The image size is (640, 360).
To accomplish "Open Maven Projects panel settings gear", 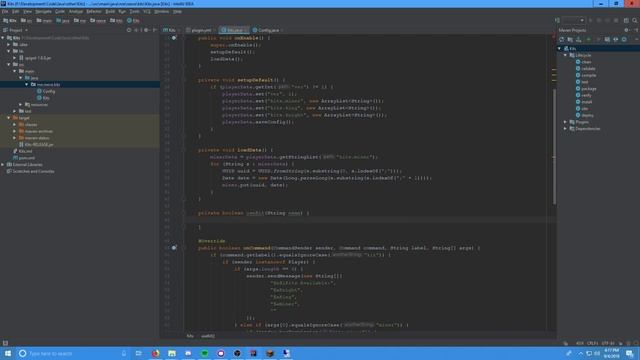I will click(627, 30).
